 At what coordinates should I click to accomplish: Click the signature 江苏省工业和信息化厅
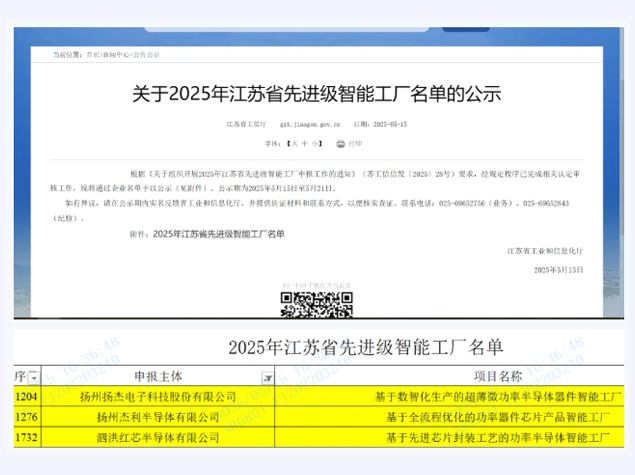coord(545,251)
